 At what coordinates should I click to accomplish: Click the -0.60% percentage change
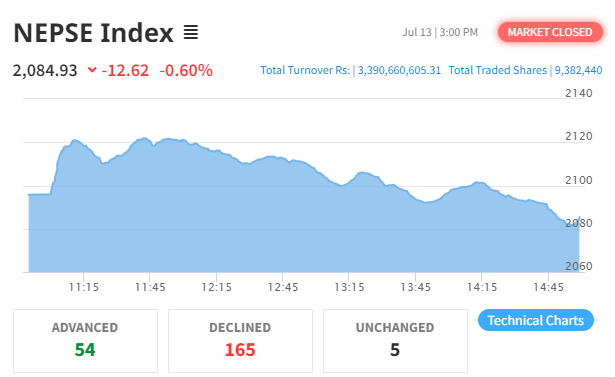click(x=186, y=71)
